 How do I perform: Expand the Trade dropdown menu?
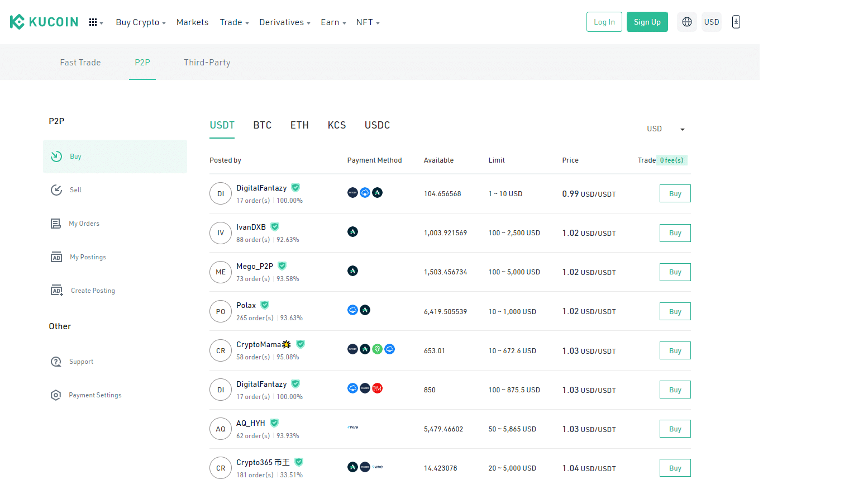coord(235,22)
